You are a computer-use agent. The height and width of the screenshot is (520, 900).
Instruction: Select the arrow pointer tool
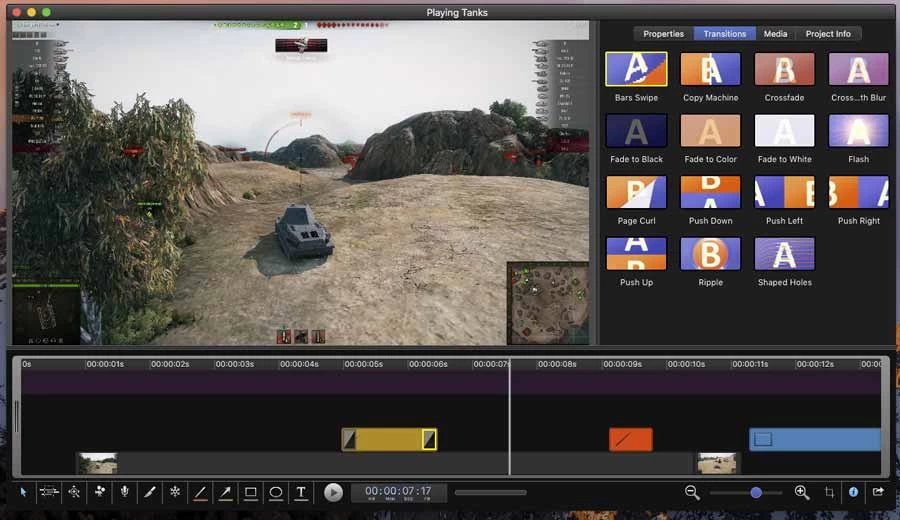coord(24,492)
